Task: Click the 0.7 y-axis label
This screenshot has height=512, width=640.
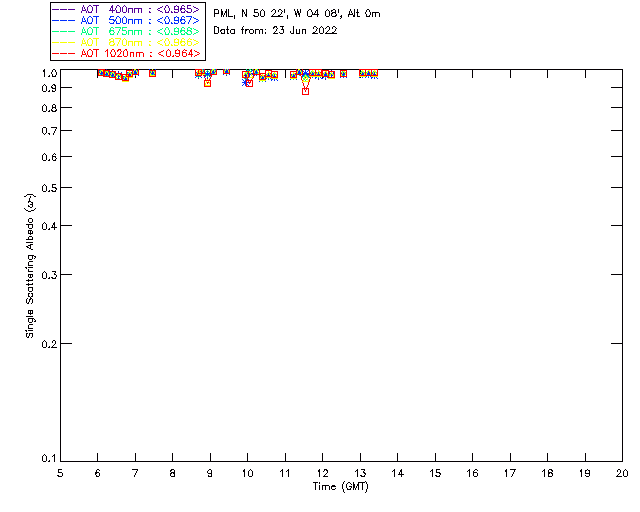Action: pyautogui.click(x=49, y=131)
